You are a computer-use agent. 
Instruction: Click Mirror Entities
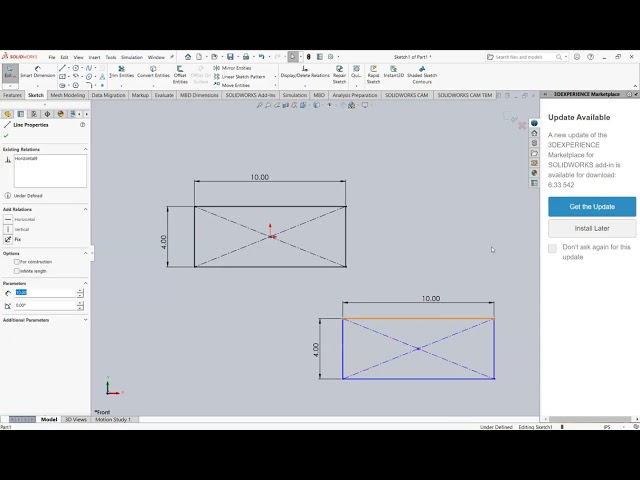pos(232,68)
